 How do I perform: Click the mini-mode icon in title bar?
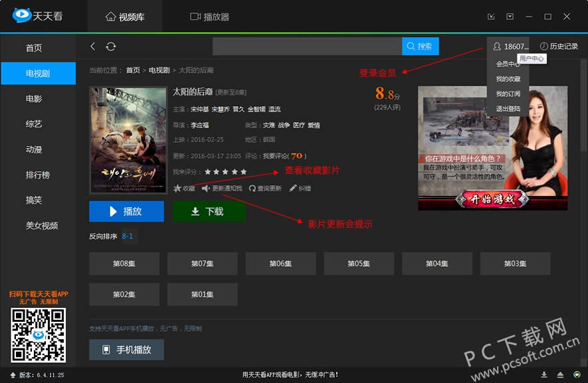(x=491, y=17)
